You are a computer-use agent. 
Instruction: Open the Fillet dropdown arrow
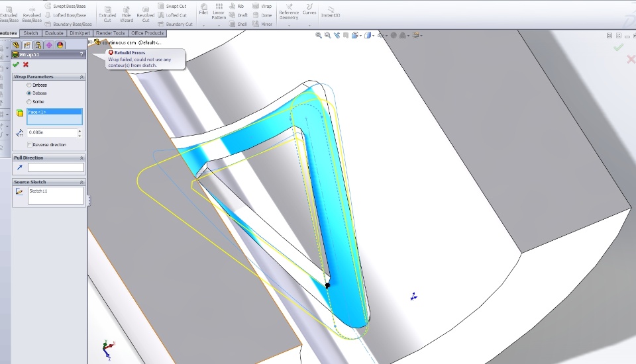pyautogui.click(x=203, y=26)
